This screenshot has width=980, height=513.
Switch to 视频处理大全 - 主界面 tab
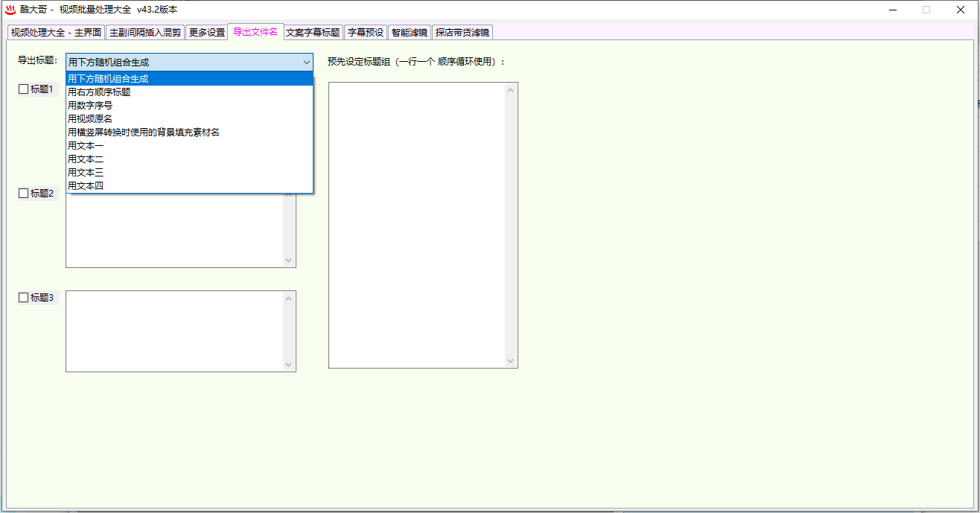56,33
